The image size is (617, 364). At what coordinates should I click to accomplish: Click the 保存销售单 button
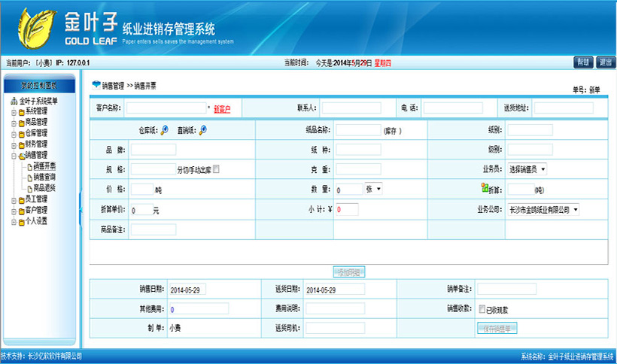tap(497, 328)
